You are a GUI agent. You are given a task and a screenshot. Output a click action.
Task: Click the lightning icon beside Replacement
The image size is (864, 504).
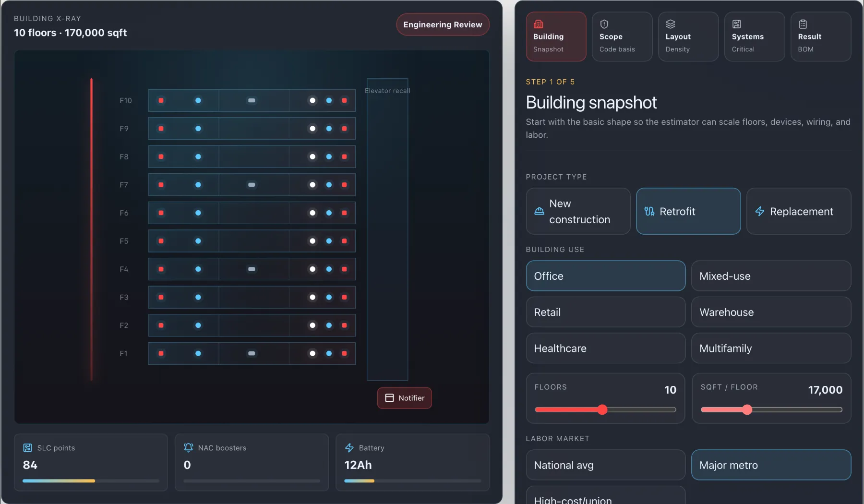[x=760, y=211]
